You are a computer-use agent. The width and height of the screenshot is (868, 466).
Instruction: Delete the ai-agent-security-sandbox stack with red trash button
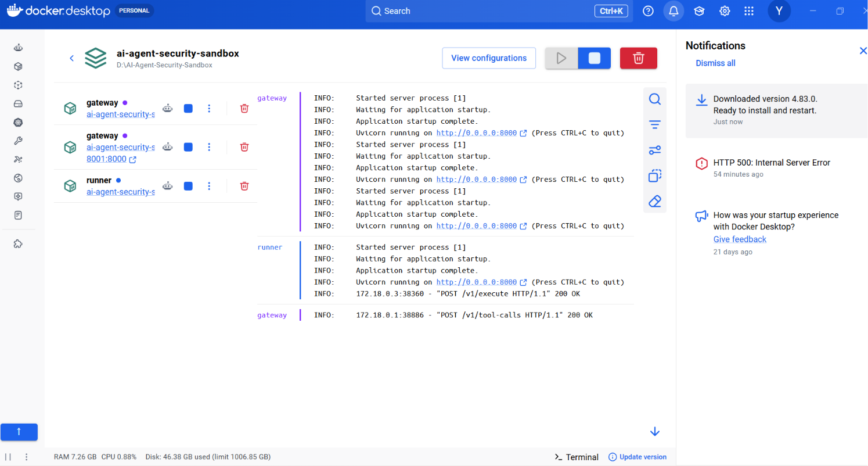[x=639, y=58]
